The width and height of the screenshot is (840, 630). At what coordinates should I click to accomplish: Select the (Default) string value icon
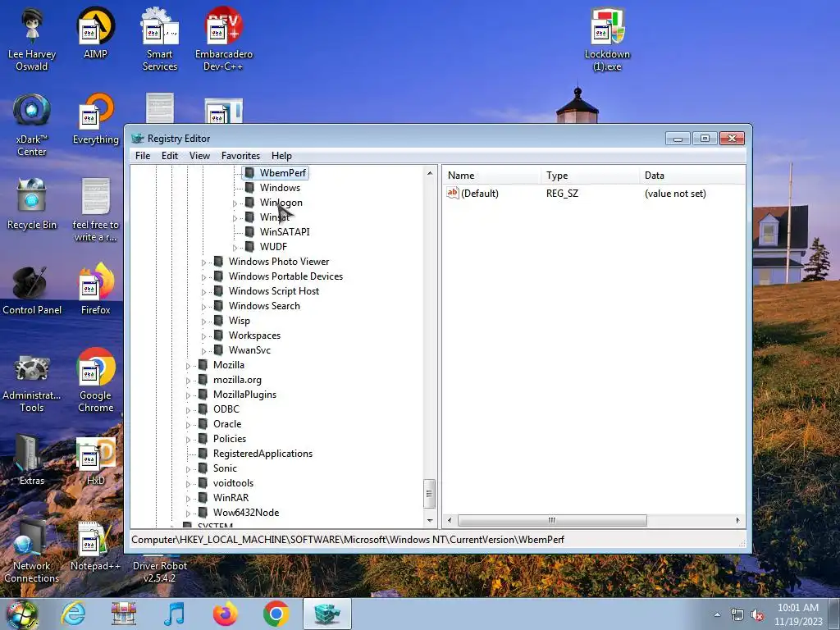[453, 193]
